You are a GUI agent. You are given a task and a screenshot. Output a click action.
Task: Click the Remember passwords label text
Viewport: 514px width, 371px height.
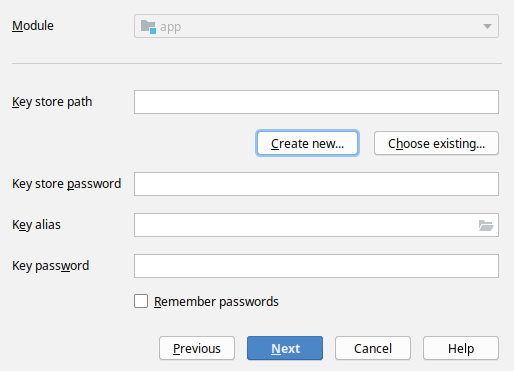click(216, 301)
